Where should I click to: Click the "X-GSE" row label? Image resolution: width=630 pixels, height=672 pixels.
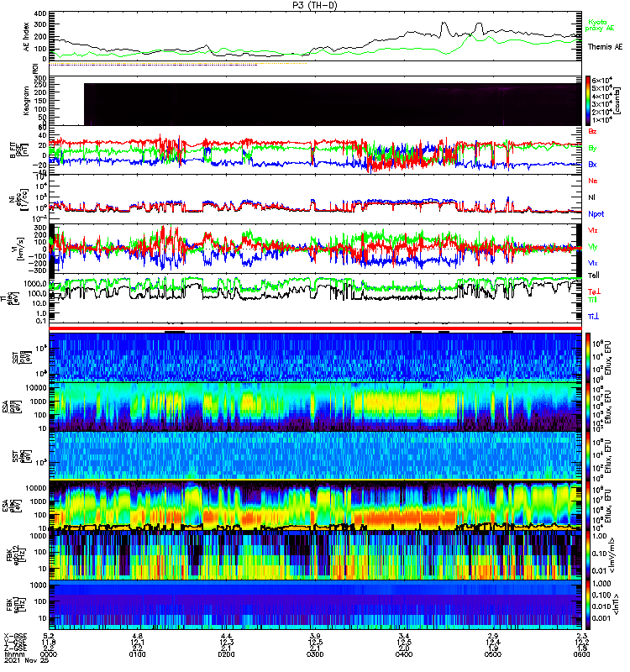tap(15, 636)
